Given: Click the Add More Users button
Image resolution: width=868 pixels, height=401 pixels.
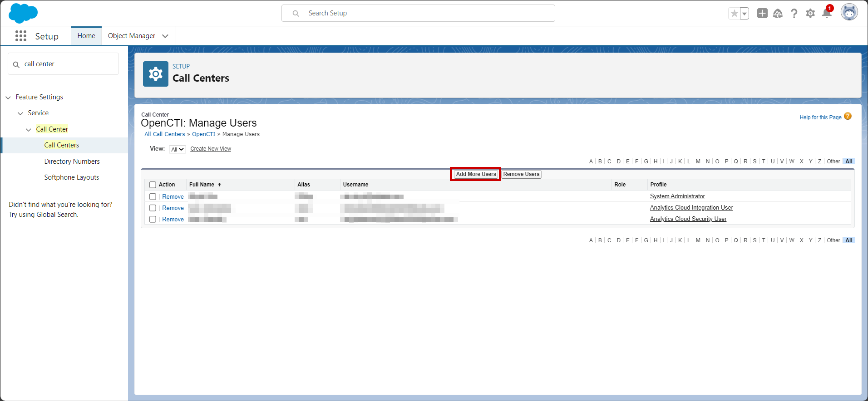Looking at the screenshot, I should pos(476,174).
